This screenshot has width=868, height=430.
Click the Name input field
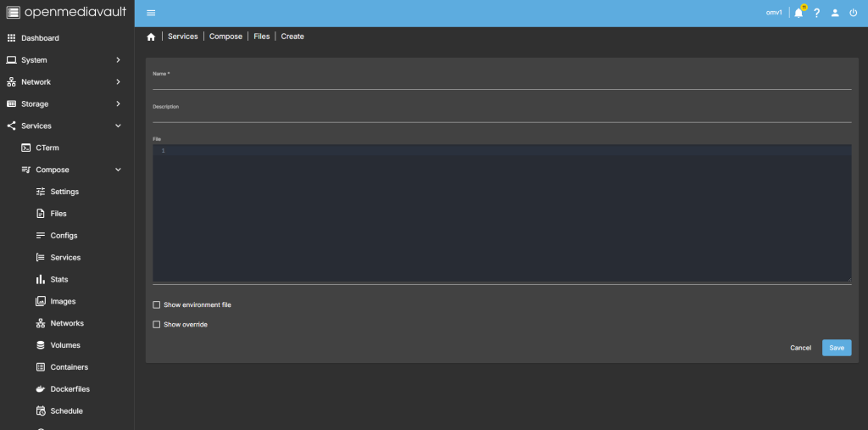pos(500,82)
